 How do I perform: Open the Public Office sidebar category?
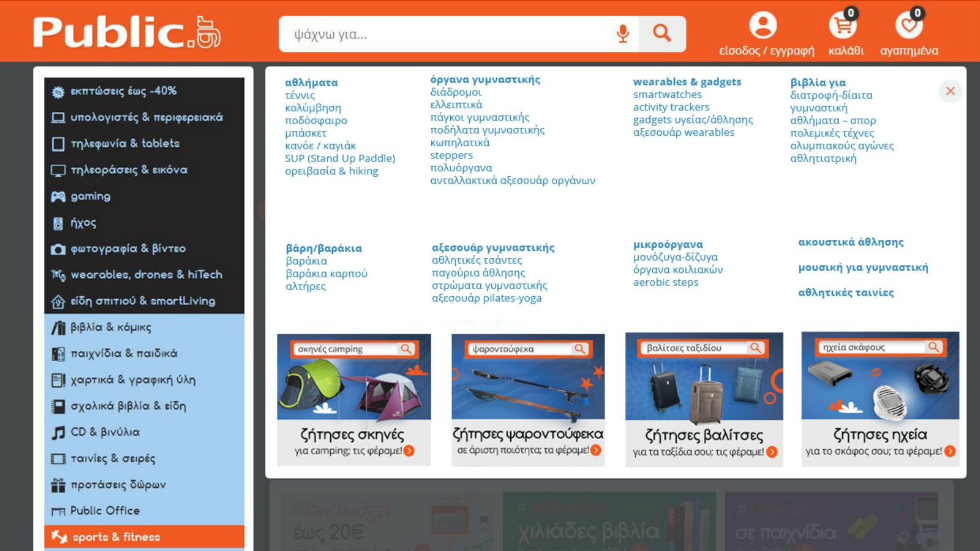(105, 511)
